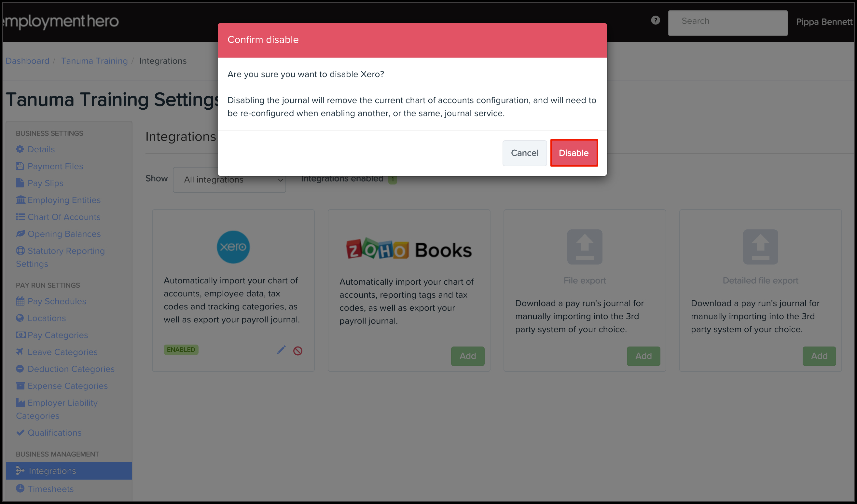This screenshot has height=504, width=857.
Task: Confirm by clicking the red Disable button
Action: pyautogui.click(x=574, y=153)
